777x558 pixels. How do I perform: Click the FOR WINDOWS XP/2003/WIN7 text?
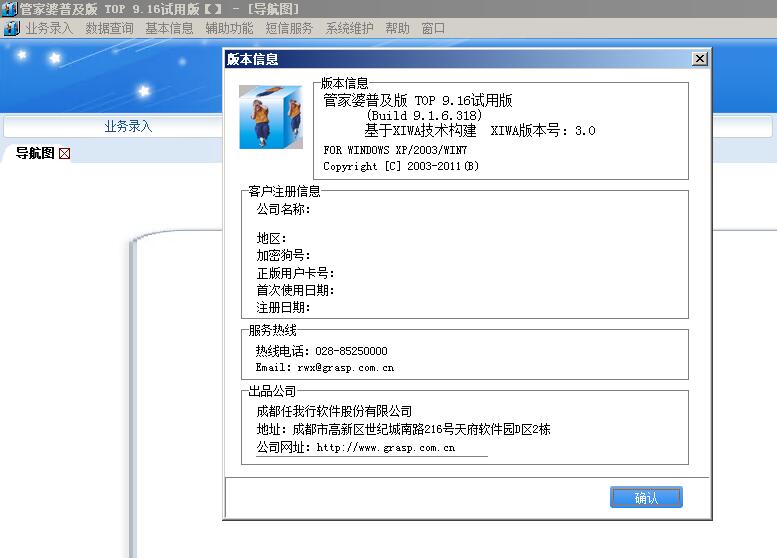[x=395, y=150]
